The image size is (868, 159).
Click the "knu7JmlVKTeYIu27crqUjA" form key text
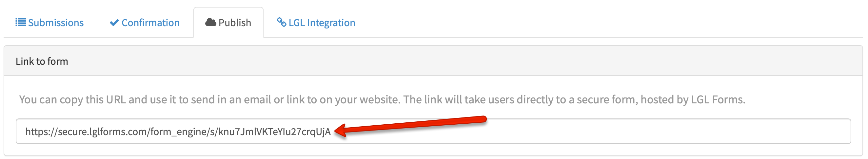pyautogui.click(x=275, y=132)
